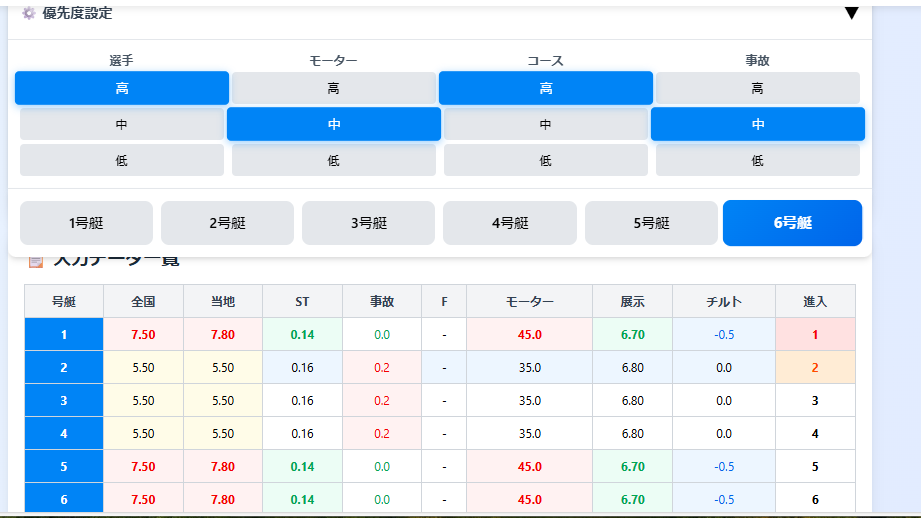921x518 pixels.
Task: Set 選手 priority to 低
Action: 122,160
